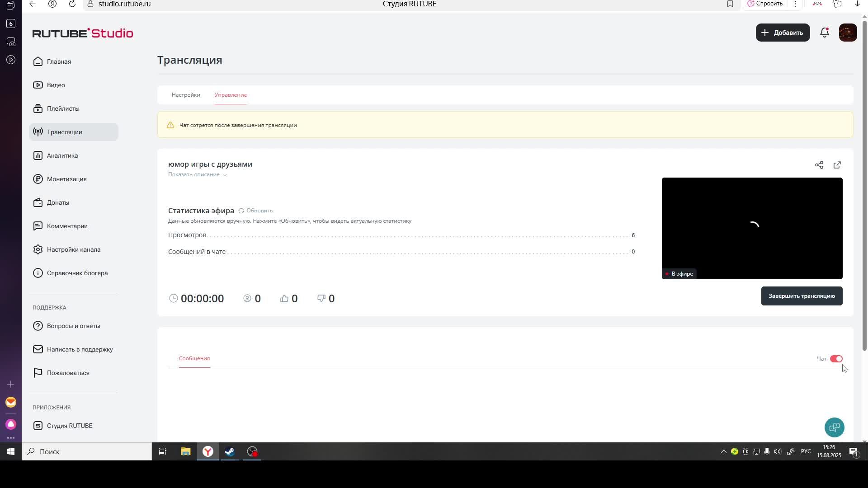Click the live stream preview thumbnail
This screenshot has width=868, height=488.
pos(752,228)
